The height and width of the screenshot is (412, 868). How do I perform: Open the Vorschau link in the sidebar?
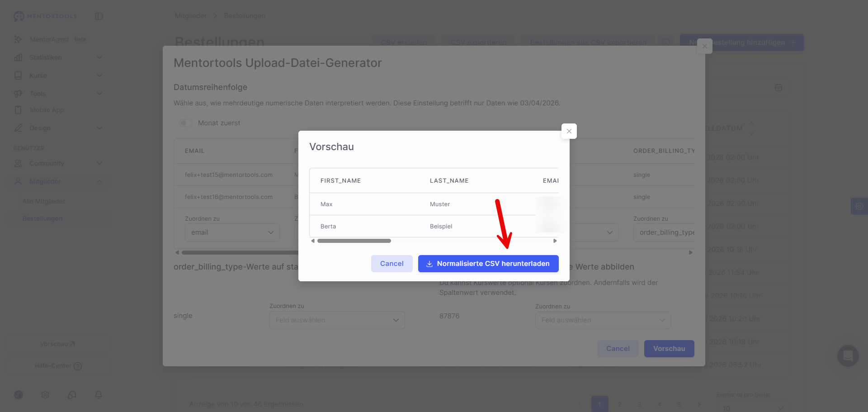coord(58,344)
